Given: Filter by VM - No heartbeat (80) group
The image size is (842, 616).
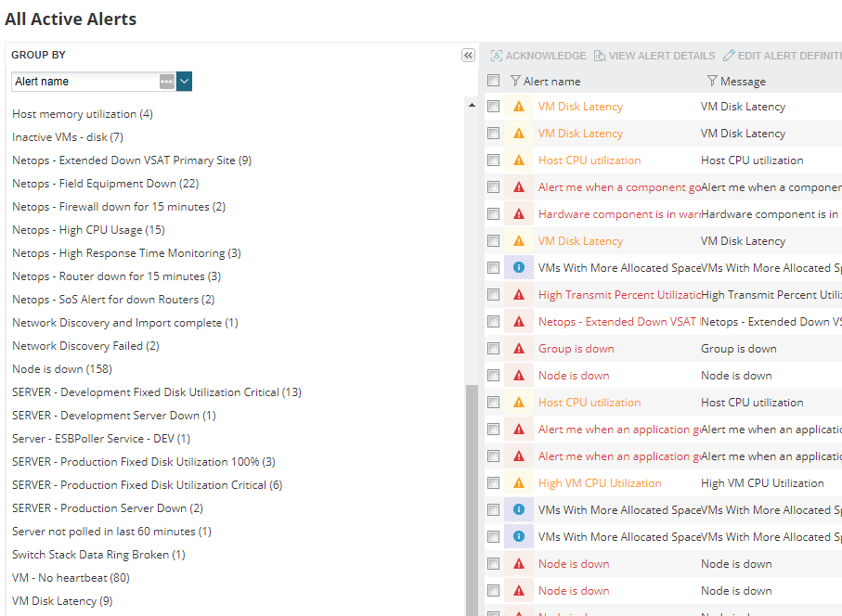Looking at the screenshot, I should point(71,577).
